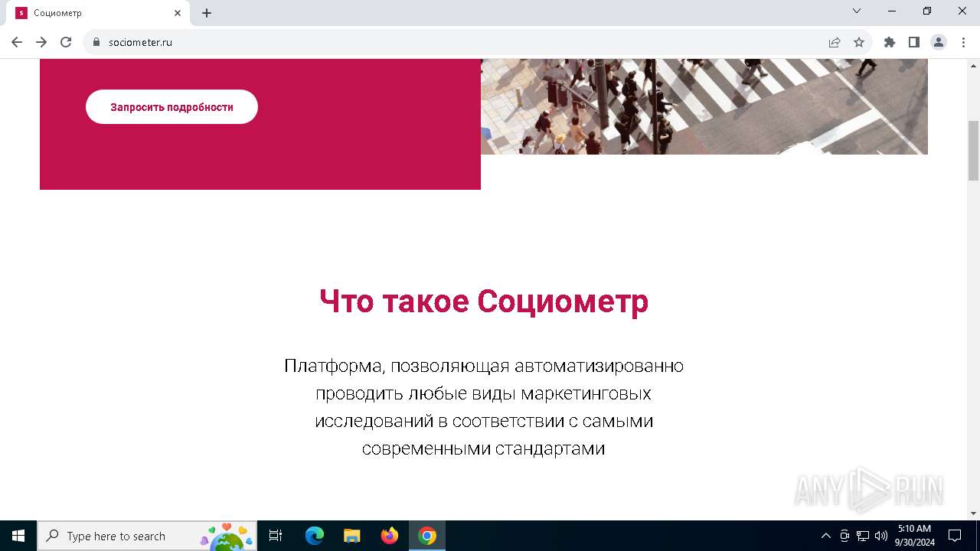
Task: Click taskbar search box
Action: point(147,536)
